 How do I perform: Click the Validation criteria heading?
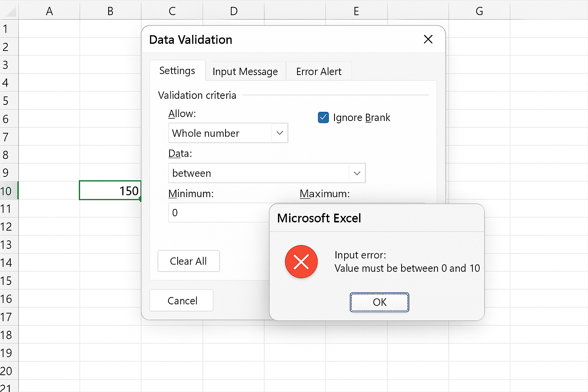click(x=197, y=95)
